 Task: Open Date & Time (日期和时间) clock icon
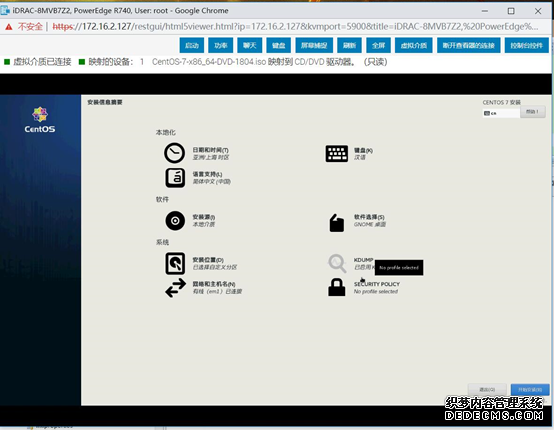click(174, 153)
